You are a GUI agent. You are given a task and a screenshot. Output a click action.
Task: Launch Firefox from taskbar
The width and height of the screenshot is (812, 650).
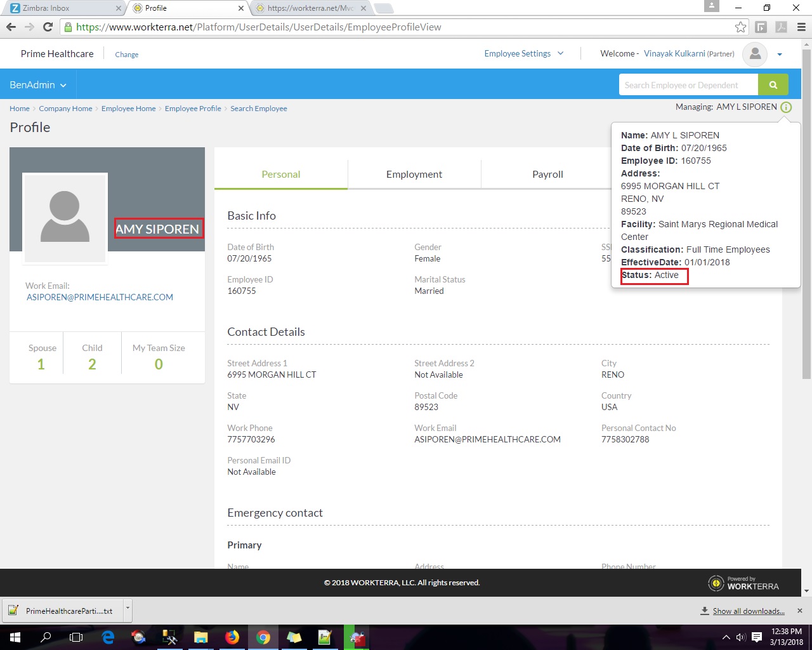[232, 637]
